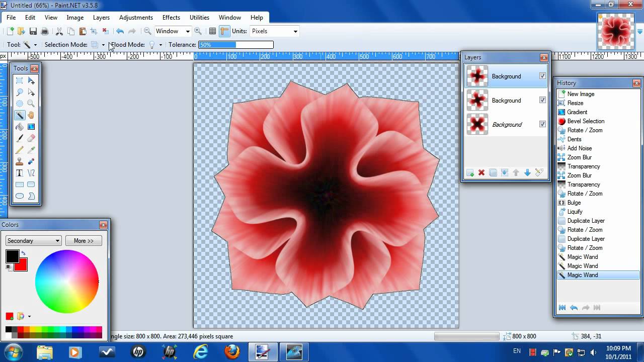The height and width of the screenshot is (362, 644).
Task: Select the Pencil tool
Action: (20, 150)
